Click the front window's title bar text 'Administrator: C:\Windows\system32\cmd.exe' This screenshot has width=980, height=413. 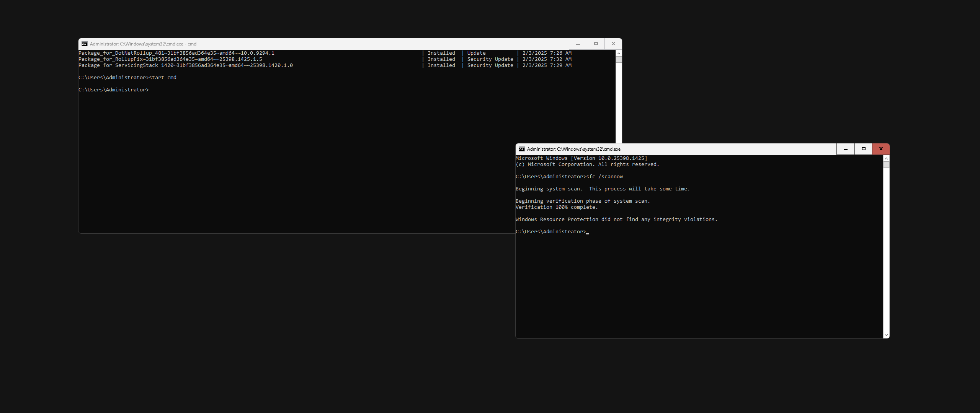[x=573, y=149]
